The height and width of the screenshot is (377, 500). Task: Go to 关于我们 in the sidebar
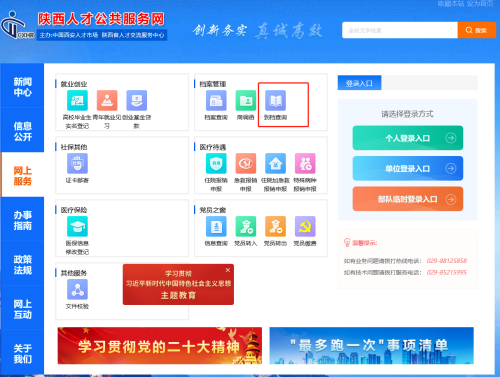(22, 353)
